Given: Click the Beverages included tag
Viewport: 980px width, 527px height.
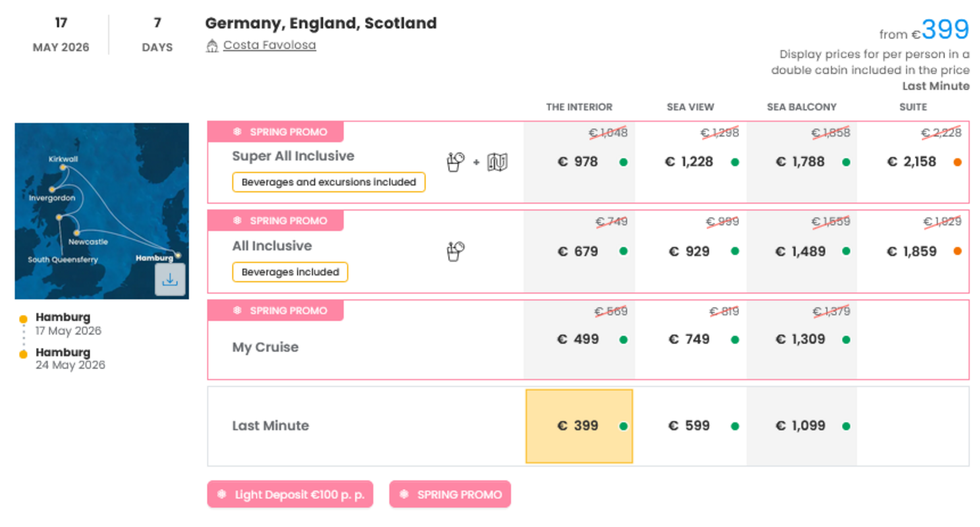Looking at the screenshot, I should (x=290, y=272).
